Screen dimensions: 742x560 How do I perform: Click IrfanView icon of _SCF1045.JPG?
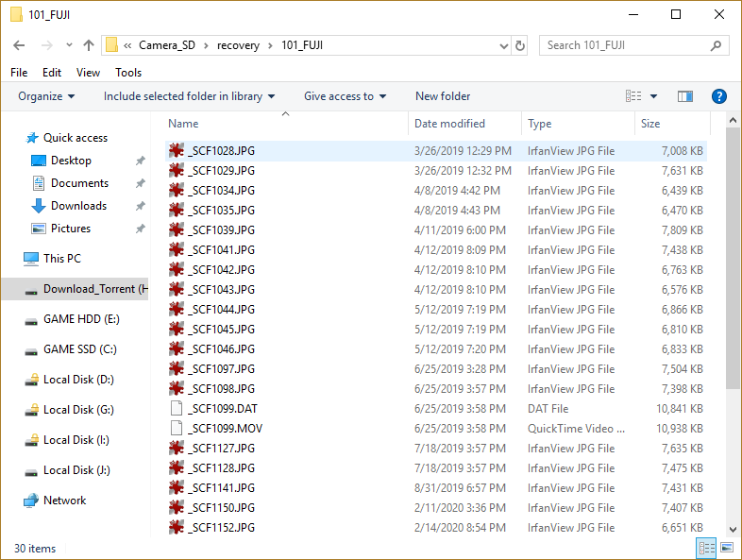coord(177,329)
